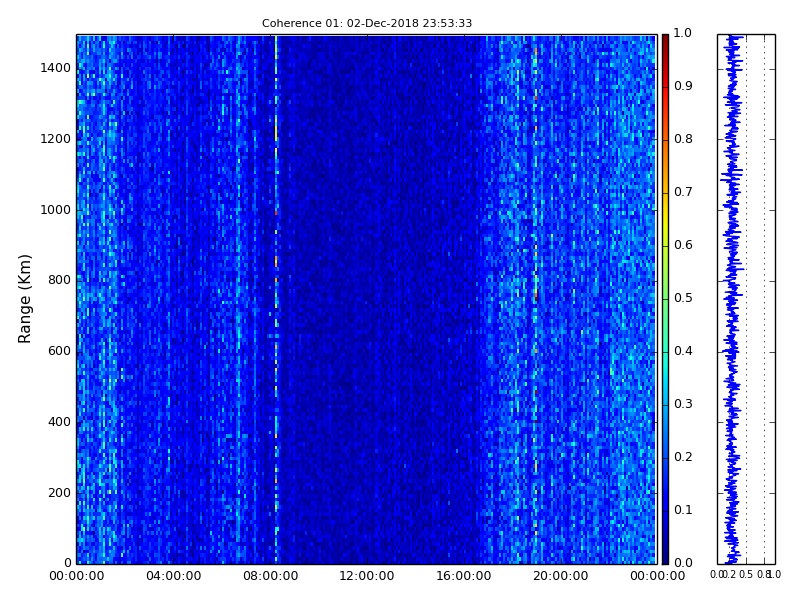Click the 04:00:00 time tick label

tap(173, 577)
